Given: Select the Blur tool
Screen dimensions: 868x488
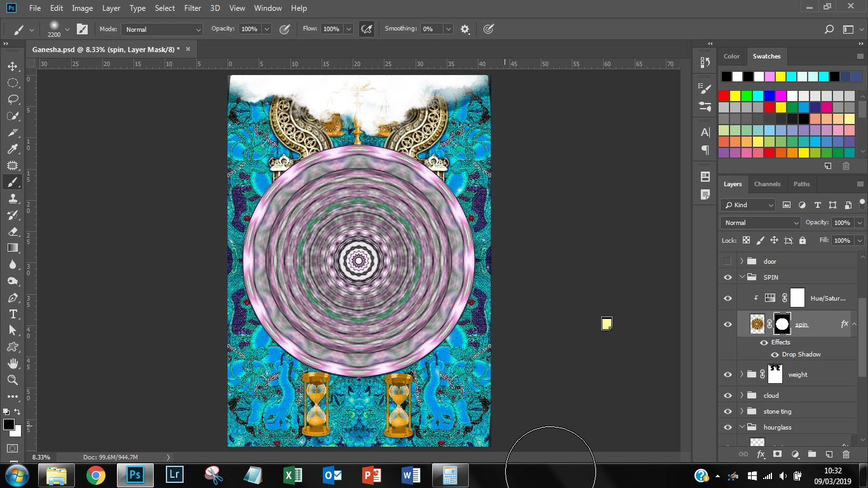Looking at the screenshot, I should pyautogui.click(x=13, y=265).
